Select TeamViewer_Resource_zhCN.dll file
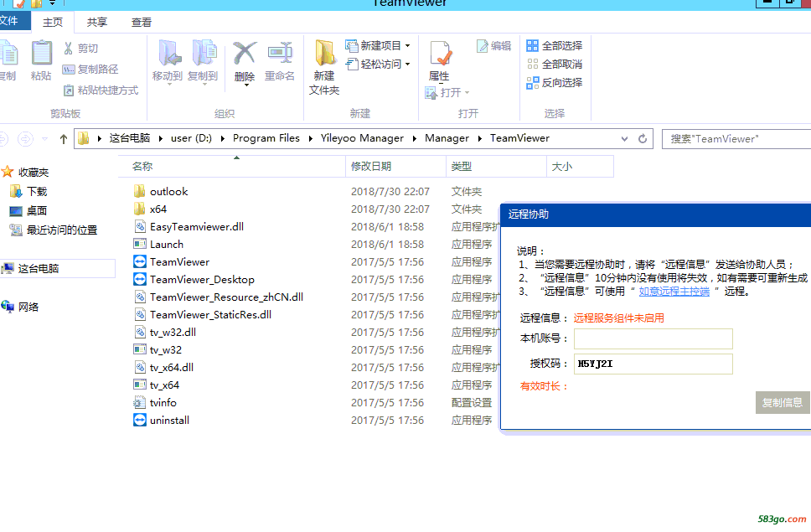This screenshot has width=811, height=532. coord(219,297)
